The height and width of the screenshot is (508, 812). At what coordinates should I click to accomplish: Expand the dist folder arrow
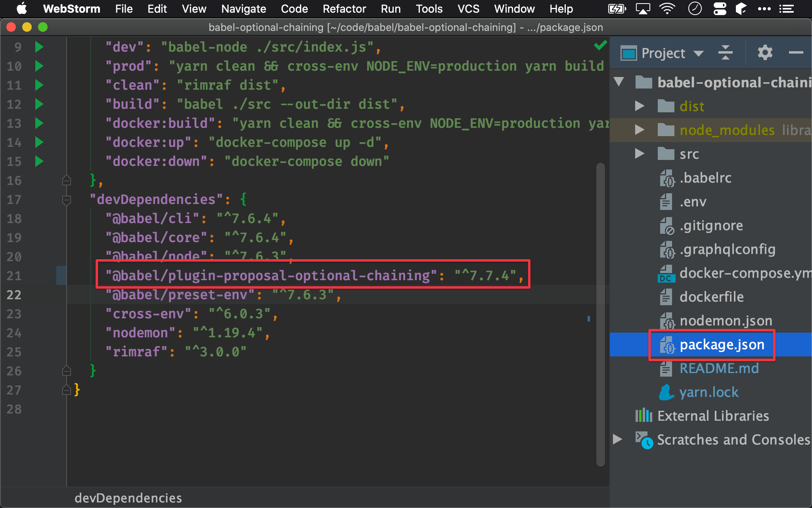[x=640, y=106]
